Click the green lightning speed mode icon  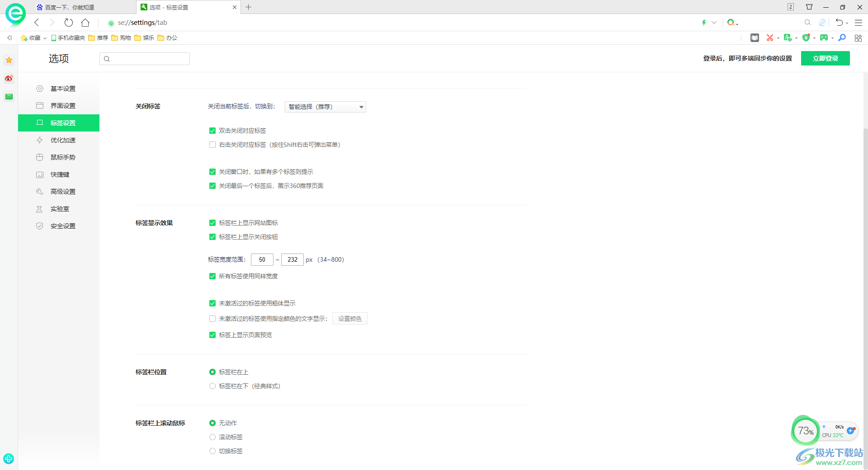[704, 23]
